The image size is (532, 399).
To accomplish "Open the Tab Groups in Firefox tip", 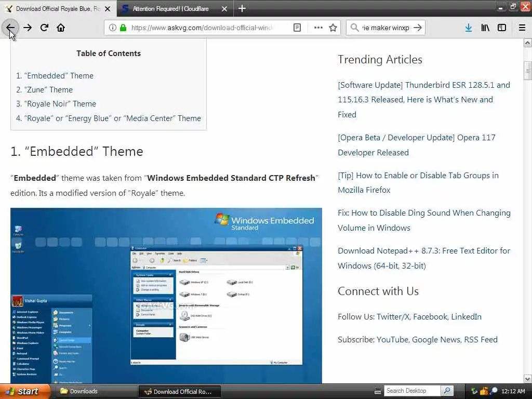I will 418,182.
